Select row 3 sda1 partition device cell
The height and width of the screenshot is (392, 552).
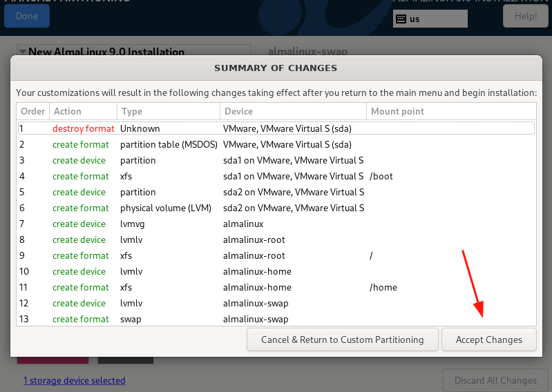(293, 160)
